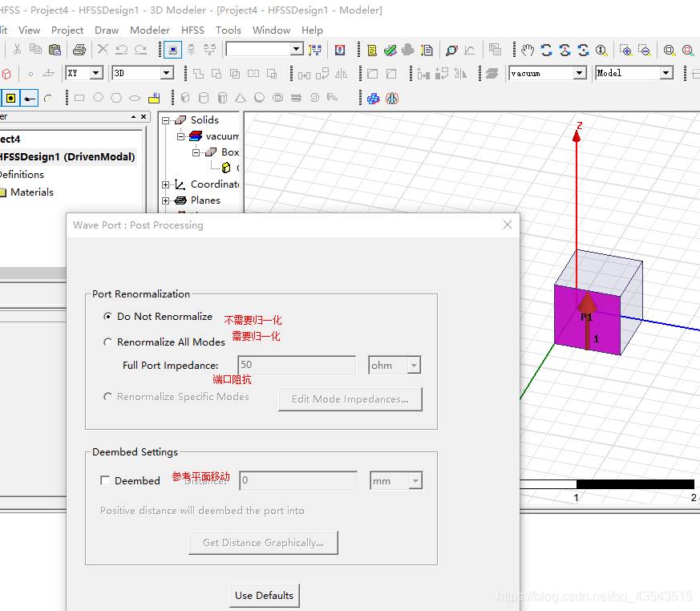Select the Draw rectangle tool
The height and width of the screenshot is (611, 700).
tap(79, 98)
